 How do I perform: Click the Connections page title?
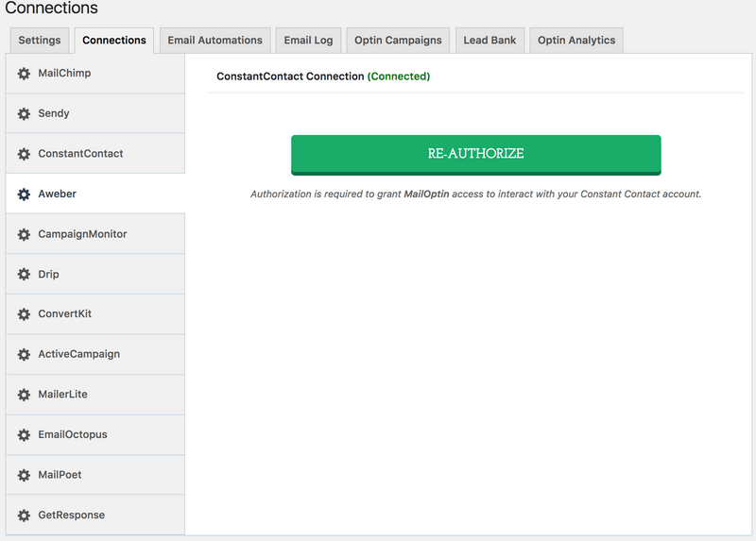[52, 8]
